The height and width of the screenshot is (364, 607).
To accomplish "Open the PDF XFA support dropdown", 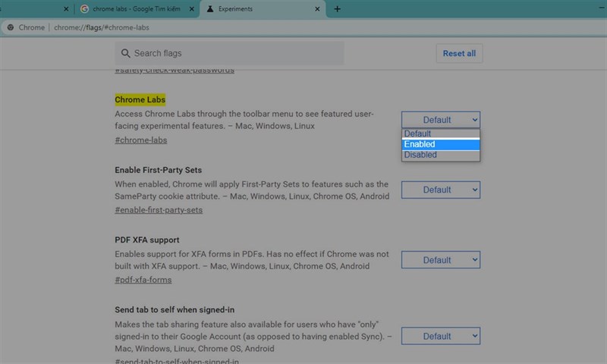I will pyautogui.click(x=441, y=260).
